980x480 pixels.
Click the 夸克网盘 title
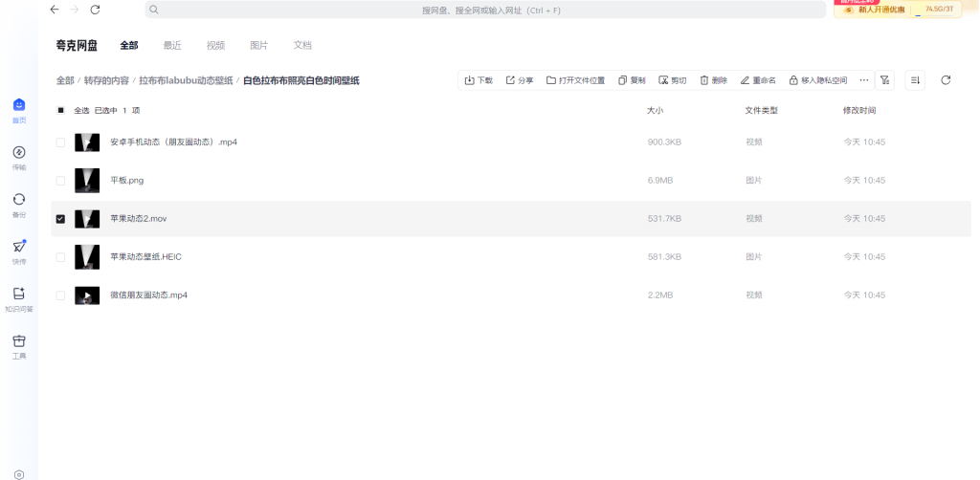(x=77, y=45)
